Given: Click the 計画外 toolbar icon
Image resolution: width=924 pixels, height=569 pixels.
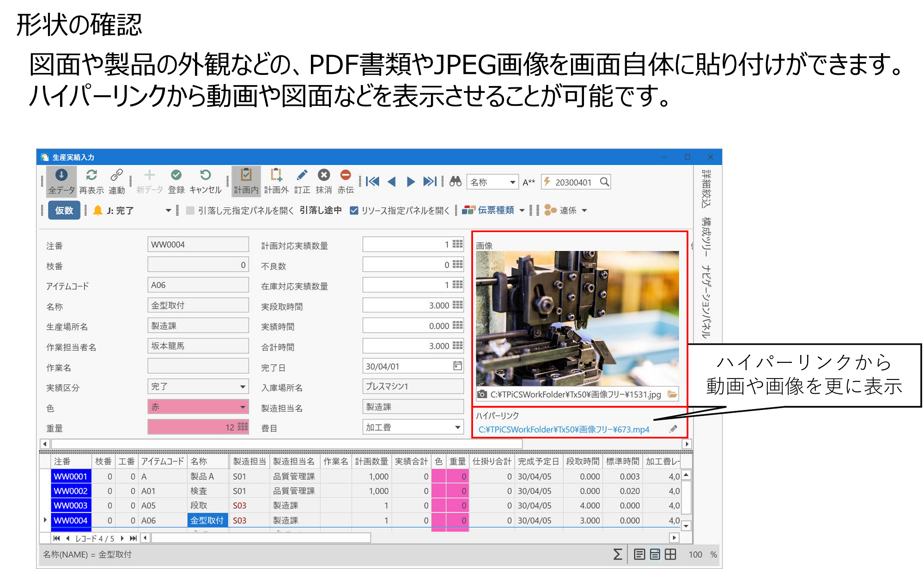Looking at the screenshot, I should (x=276, y=175).
